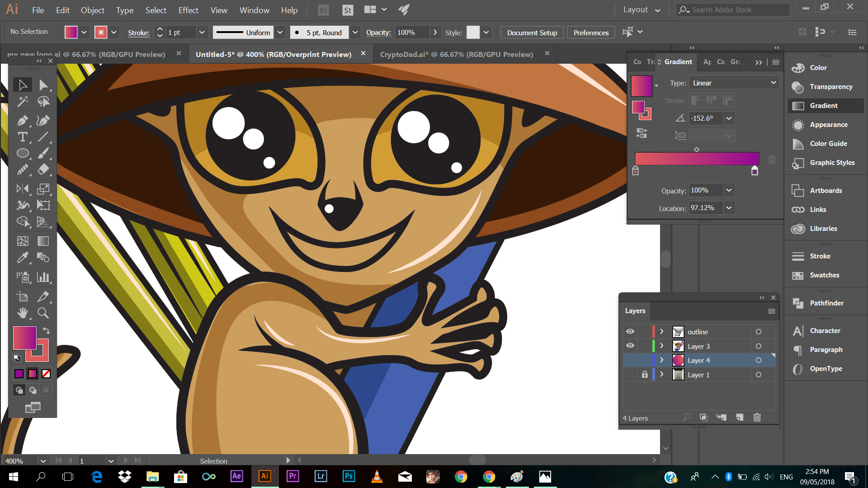Select the Curvature tool
868x488 pixels.
(x=43, y=120)
